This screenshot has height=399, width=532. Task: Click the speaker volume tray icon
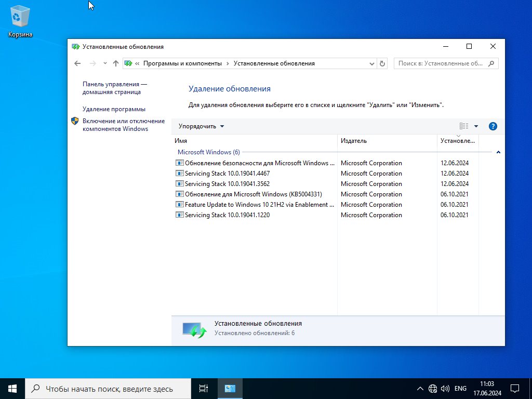pyautogui.click(x=445, y=389)
